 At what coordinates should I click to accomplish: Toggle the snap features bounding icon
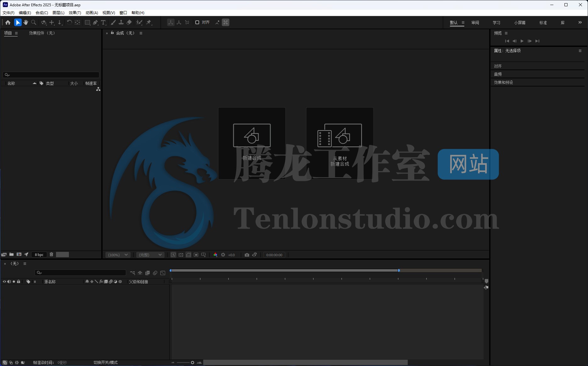(226, 22)
